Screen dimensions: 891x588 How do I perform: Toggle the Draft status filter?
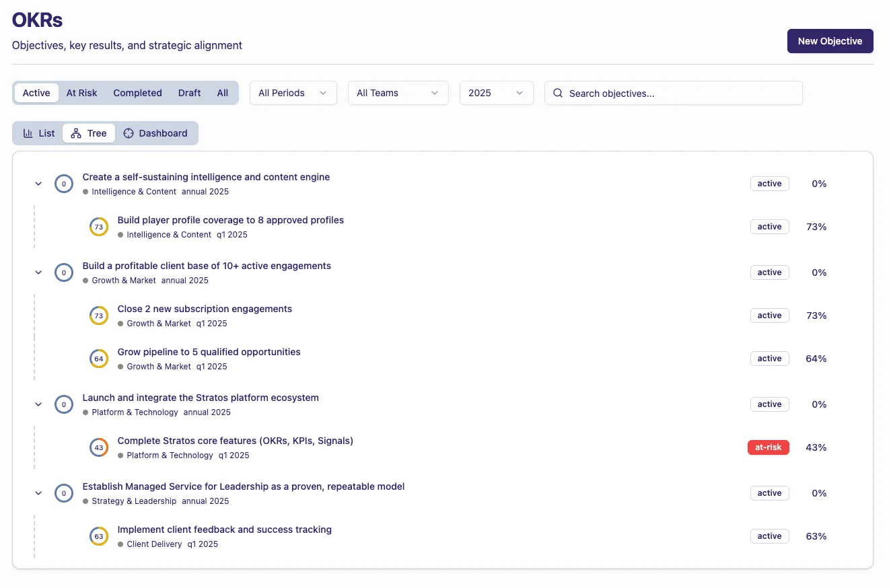pyautogui.click(x=189, y=93)
